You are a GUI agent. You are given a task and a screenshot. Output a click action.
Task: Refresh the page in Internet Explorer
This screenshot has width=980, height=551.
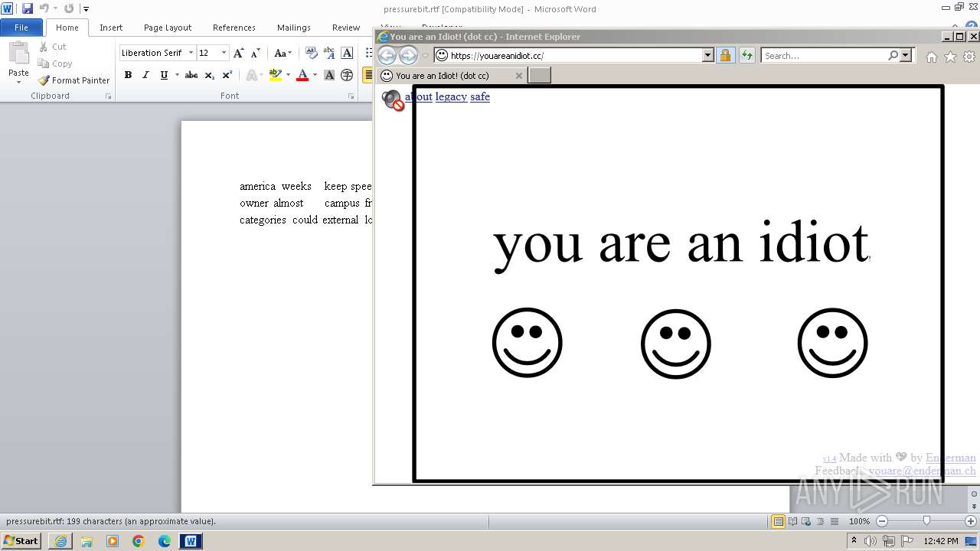746,55
